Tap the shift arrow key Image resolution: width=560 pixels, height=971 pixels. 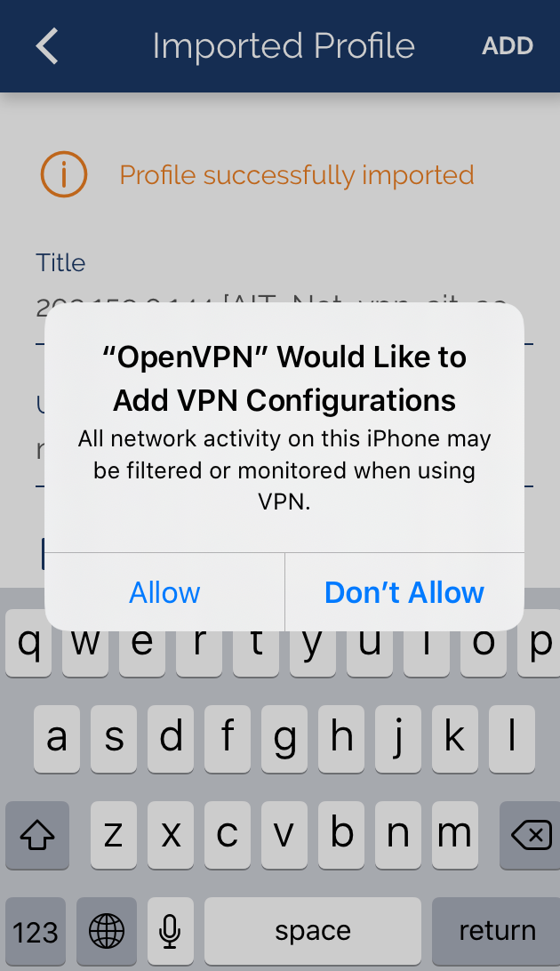pos(37,835)
